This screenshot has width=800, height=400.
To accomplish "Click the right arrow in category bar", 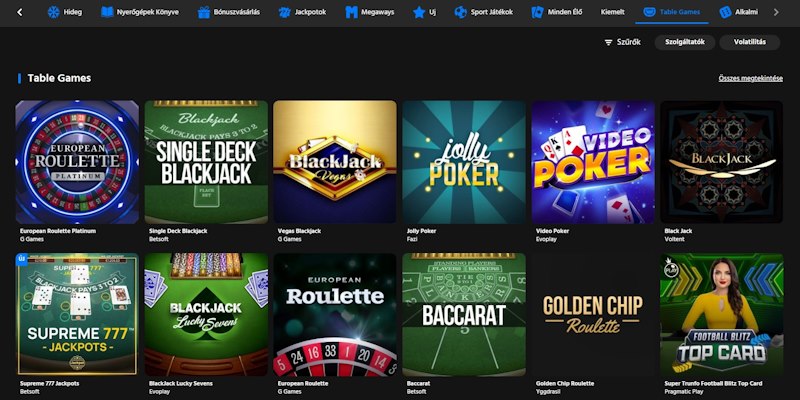I will tap(776, 12).
